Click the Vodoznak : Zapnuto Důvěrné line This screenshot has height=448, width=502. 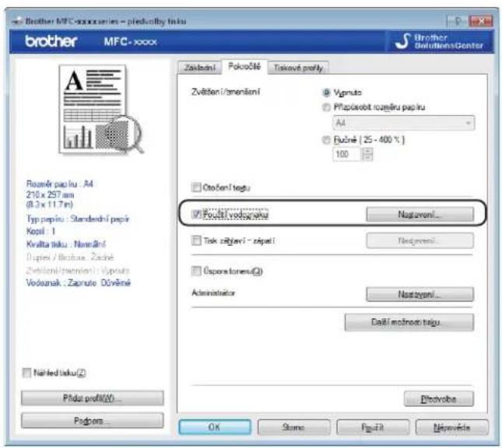pos(79,283)
